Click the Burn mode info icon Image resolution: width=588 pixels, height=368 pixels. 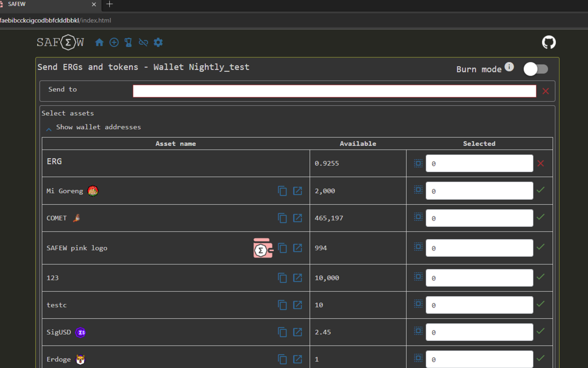coord(509,67)
